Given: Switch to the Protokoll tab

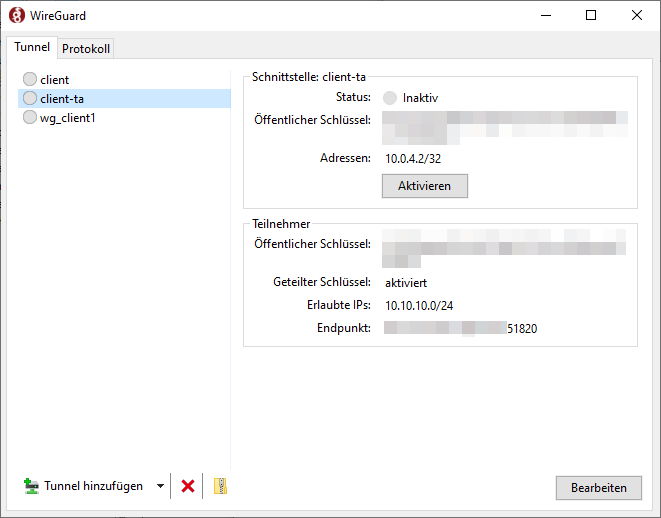Looking at the screenshot, I should [x=86, y=49].
